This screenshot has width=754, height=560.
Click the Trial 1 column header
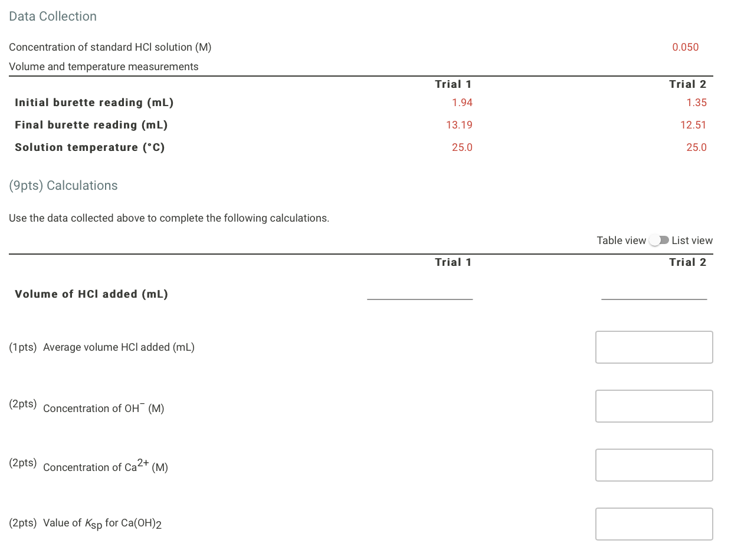tap(453, 84)
